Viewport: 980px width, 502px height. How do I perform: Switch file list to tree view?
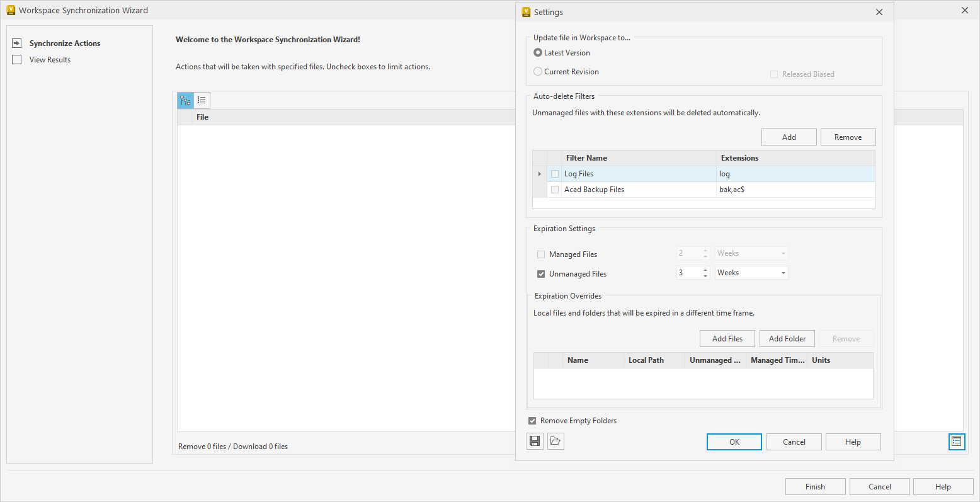click(185, 100)
